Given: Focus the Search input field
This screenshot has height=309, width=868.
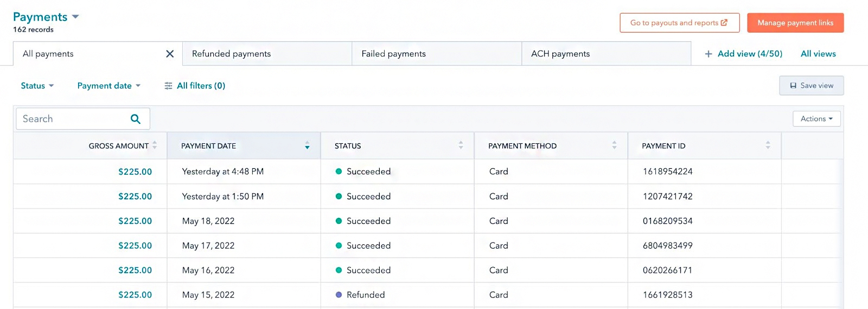Looking at the screenshot, I should coord(82,119).
